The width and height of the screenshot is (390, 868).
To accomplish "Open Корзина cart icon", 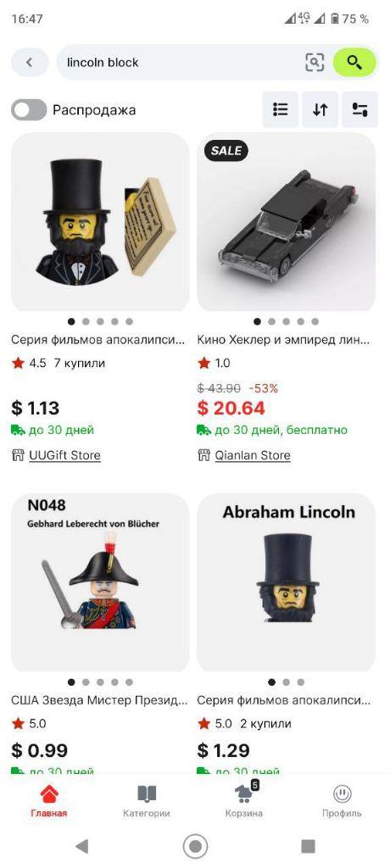I will click(244, 793).
